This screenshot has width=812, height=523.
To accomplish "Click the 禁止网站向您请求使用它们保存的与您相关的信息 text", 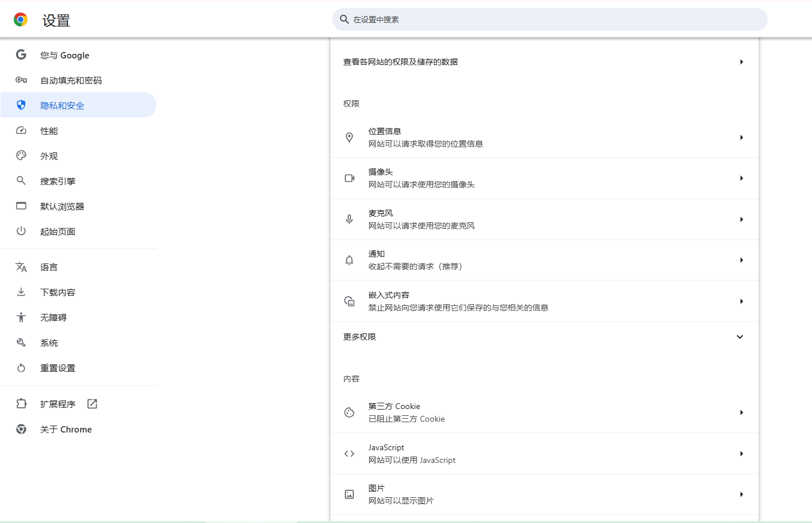I will tap(458, 308).
